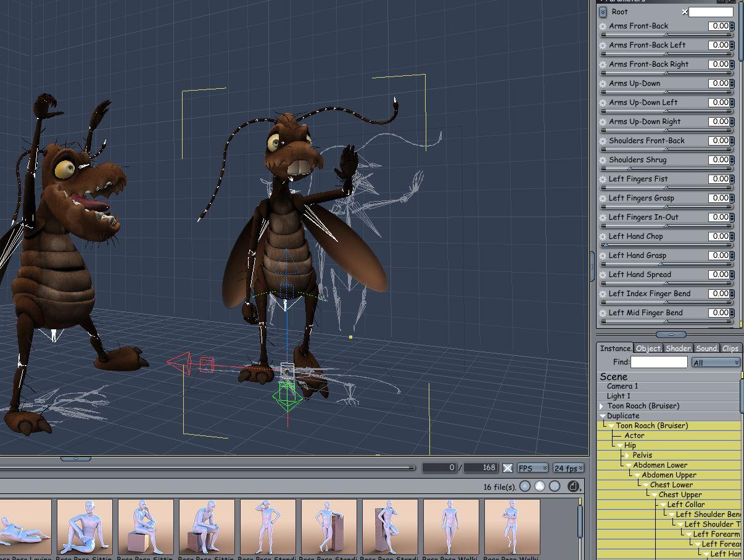This screenshot has height=560, width=744.
Task: Click the Find search field in Instance panel
Action: click(658, 362)
